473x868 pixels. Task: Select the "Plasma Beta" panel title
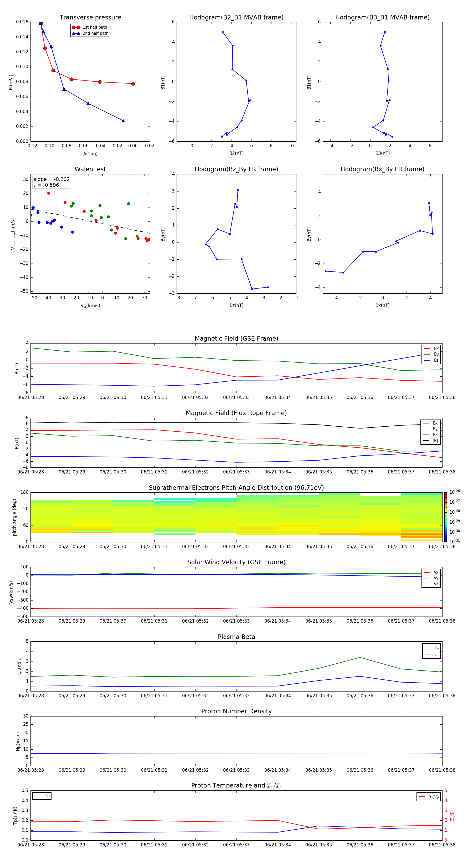(236, 637)
